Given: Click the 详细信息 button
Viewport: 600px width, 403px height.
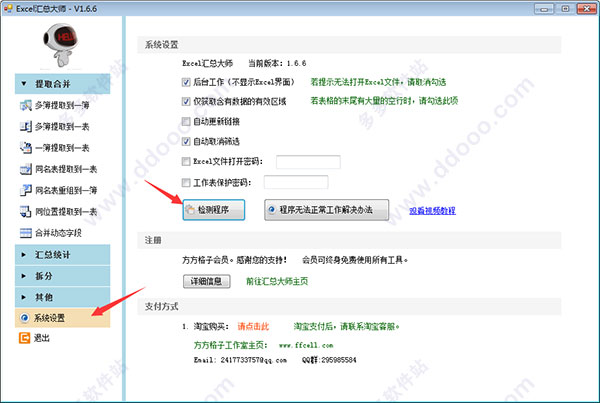Looking at the screenshot, I should pyautogui.click(x=207, y=281).
